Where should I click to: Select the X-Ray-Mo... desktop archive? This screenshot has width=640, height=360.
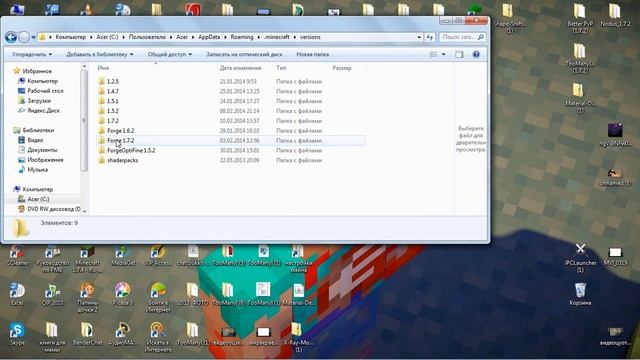point(298,337)
